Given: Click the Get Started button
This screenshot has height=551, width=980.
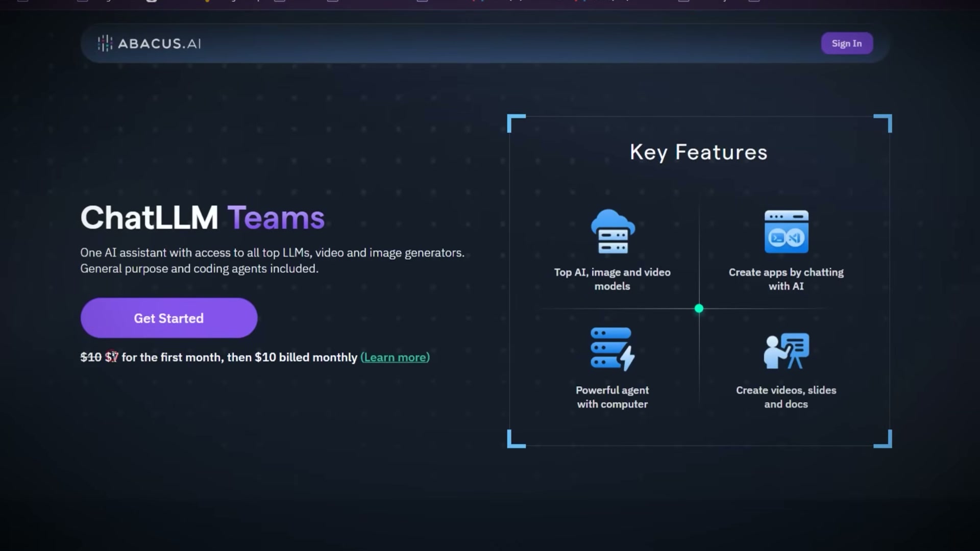Looking at the screenshot, I should click(x=169, y=318).
